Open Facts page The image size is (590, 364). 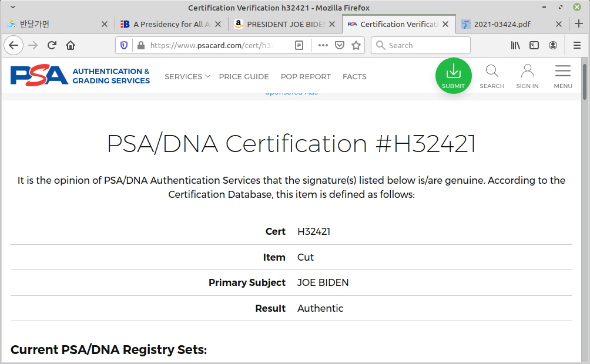(354, 77)
